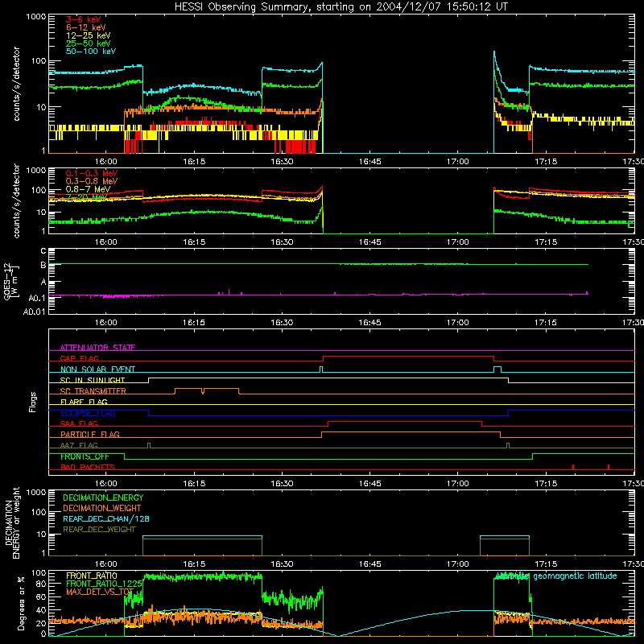
Task: Select the ATTENUATOR_STATE flag label
Action: pos(97,348)
